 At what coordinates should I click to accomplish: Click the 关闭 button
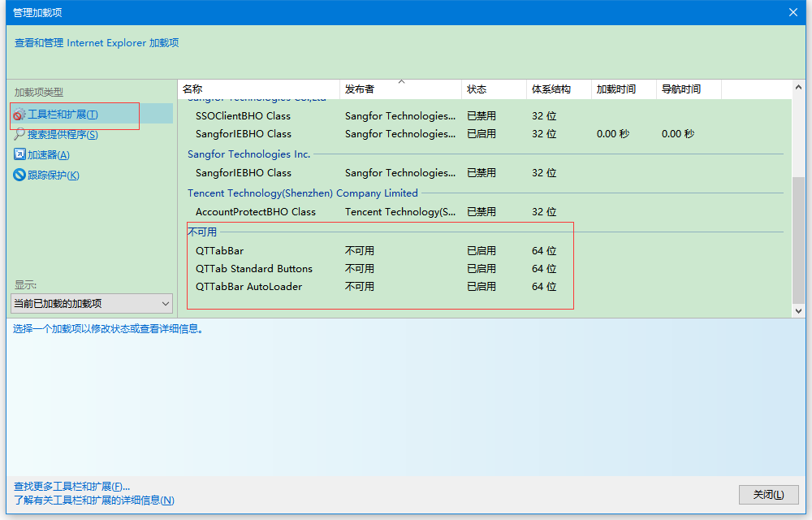[x=767, y=494]
